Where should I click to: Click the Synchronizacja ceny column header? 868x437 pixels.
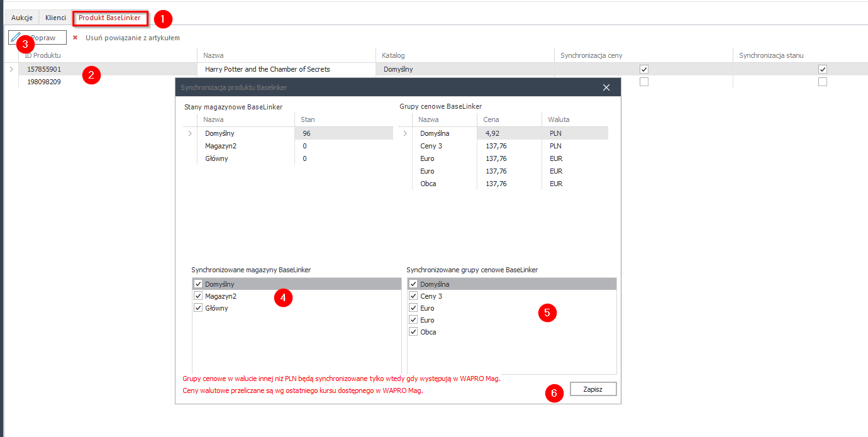coord(643,55)
